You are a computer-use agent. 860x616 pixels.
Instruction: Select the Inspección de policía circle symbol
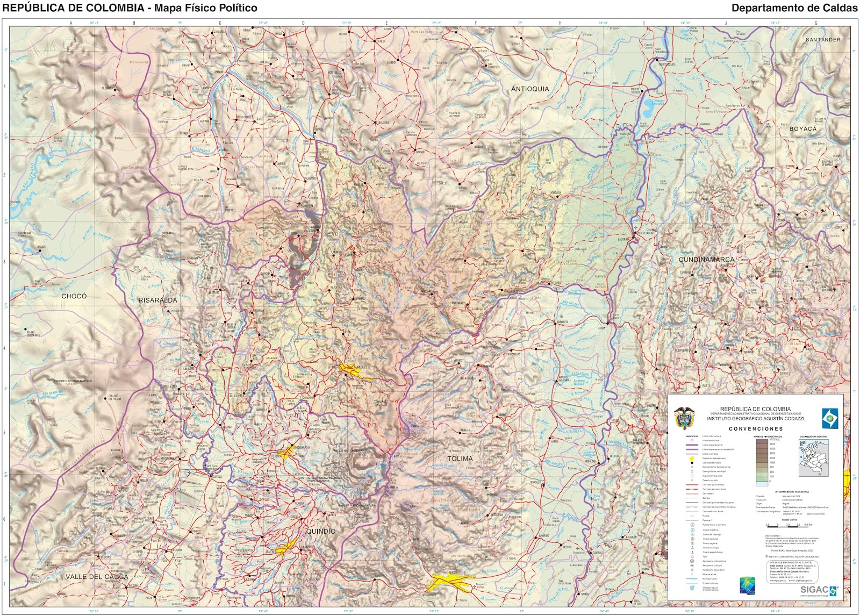(x=692, y=476)
